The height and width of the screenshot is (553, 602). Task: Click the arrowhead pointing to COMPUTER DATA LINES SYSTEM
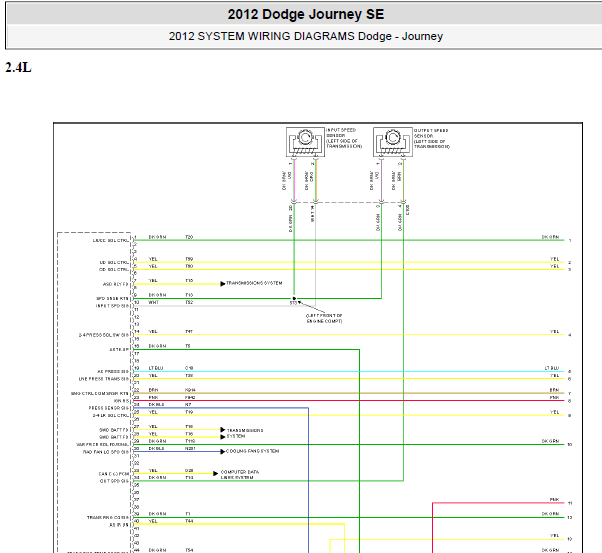click(215, 474)
